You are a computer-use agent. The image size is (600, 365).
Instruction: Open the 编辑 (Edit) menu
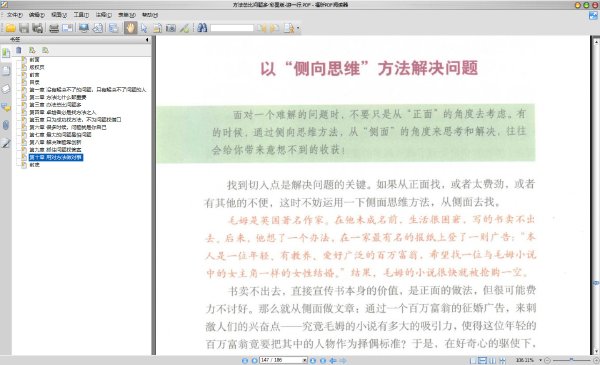pos(37,15)
